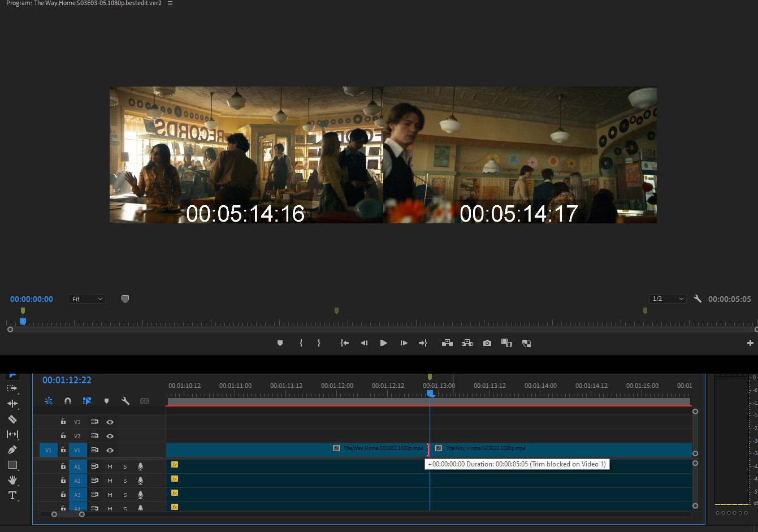The width and height of the screenshot is (758, 532).
Task: Toggle track lock for V1
Action: click(x=63, y=450)
